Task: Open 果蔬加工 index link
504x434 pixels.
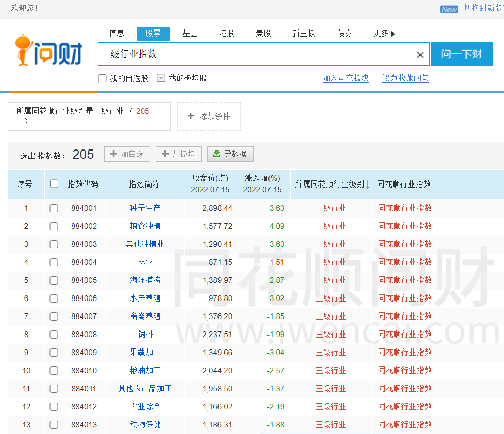Action: 145,352
